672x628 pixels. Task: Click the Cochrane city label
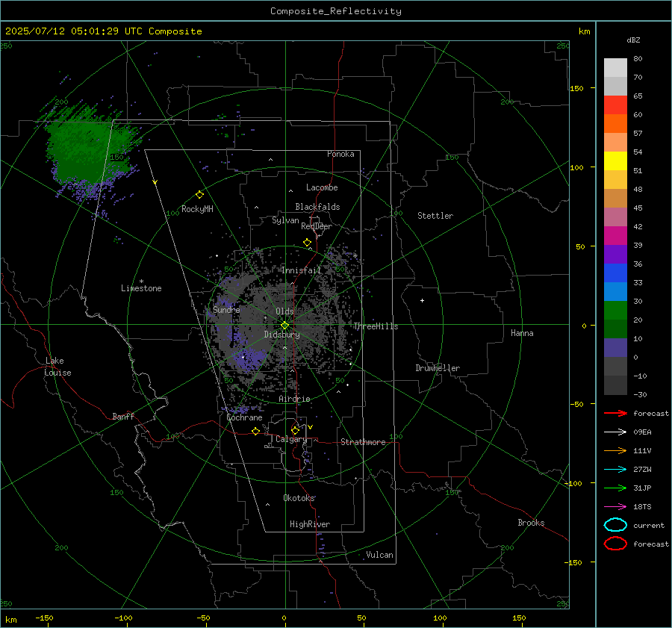[x=244, y=417]
